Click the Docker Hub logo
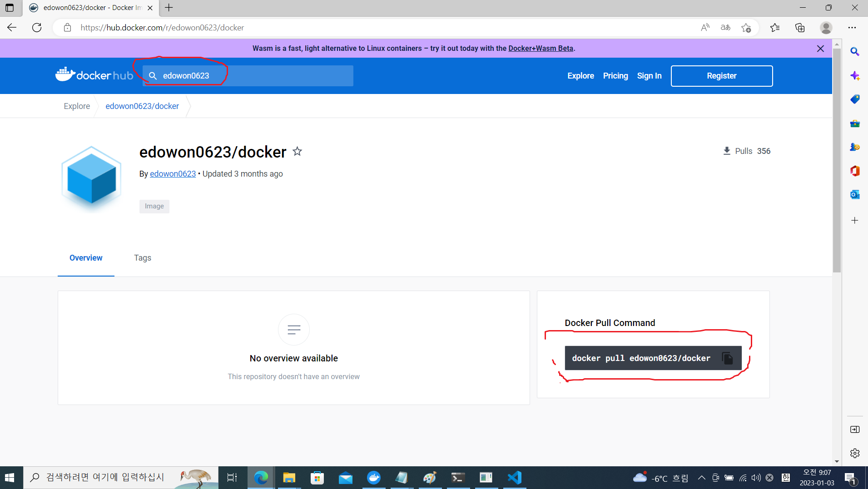Screen dimensions: 868x489 (x=94, y=75)
